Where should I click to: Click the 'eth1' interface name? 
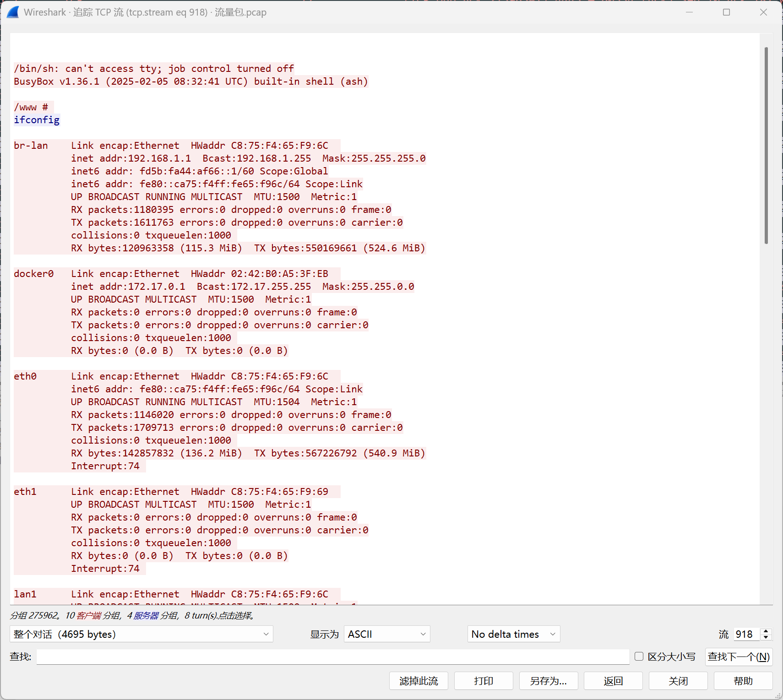(x=25, y=492)
